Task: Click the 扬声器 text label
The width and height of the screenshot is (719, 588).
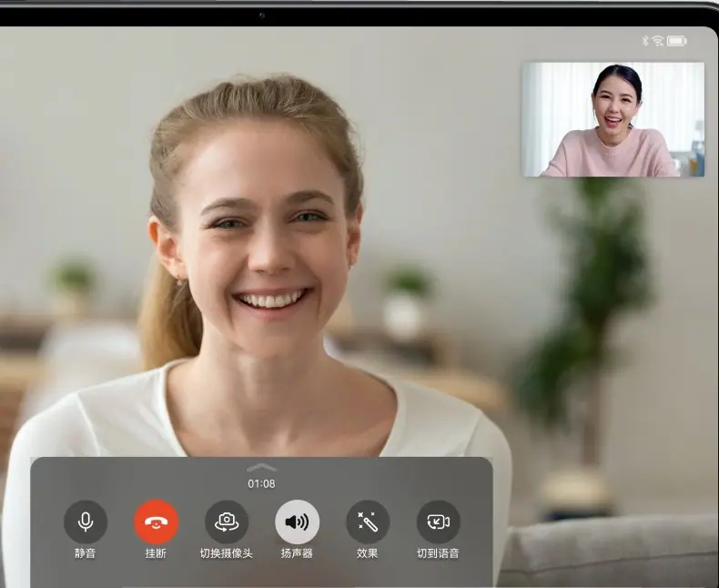Action: coord(297,553)
